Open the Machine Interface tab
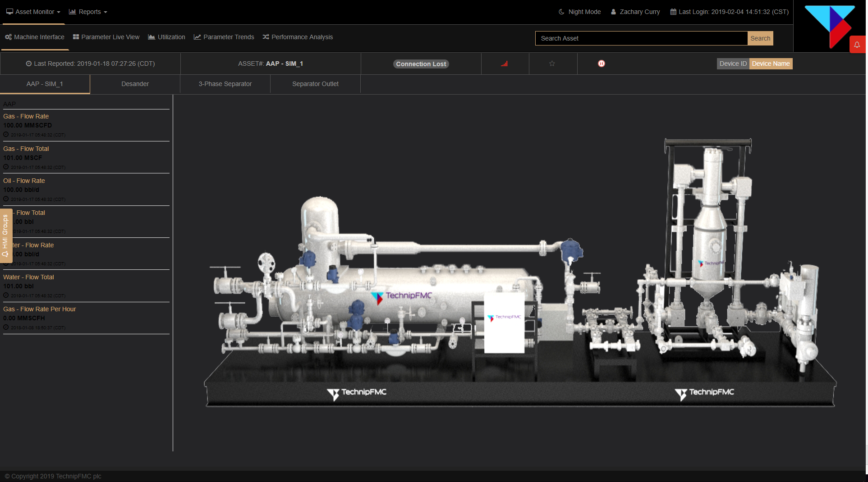Image resolution: width=868 pixels, height=482 pixels. (x=35, y=37)
